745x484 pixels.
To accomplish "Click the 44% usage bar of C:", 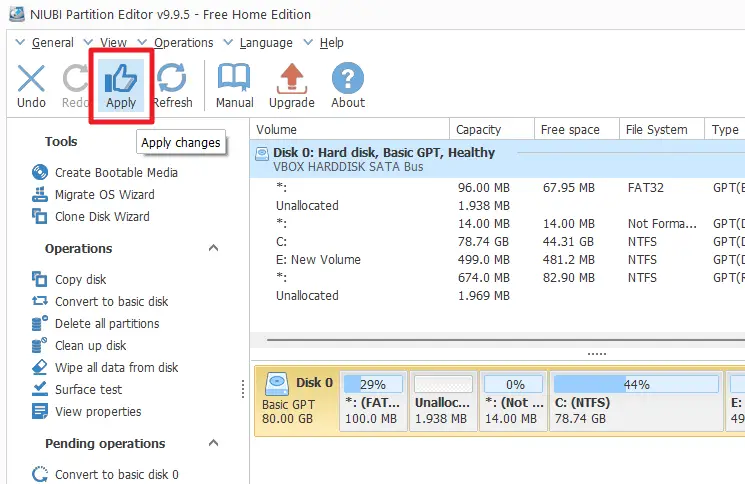I will point(636,384).
